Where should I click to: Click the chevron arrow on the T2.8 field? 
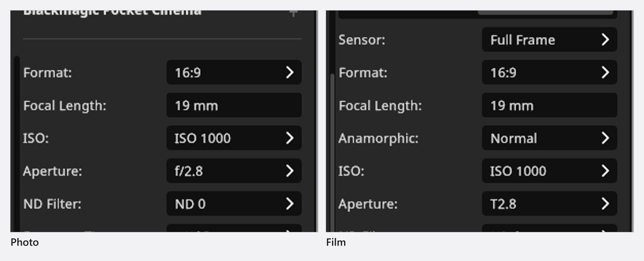pyautogui.click(x=605, y=204)
